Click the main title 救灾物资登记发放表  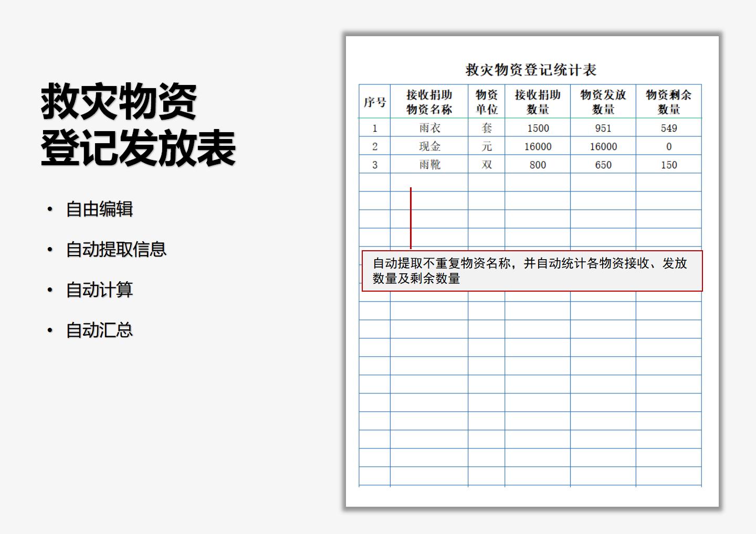pos(138,125)
